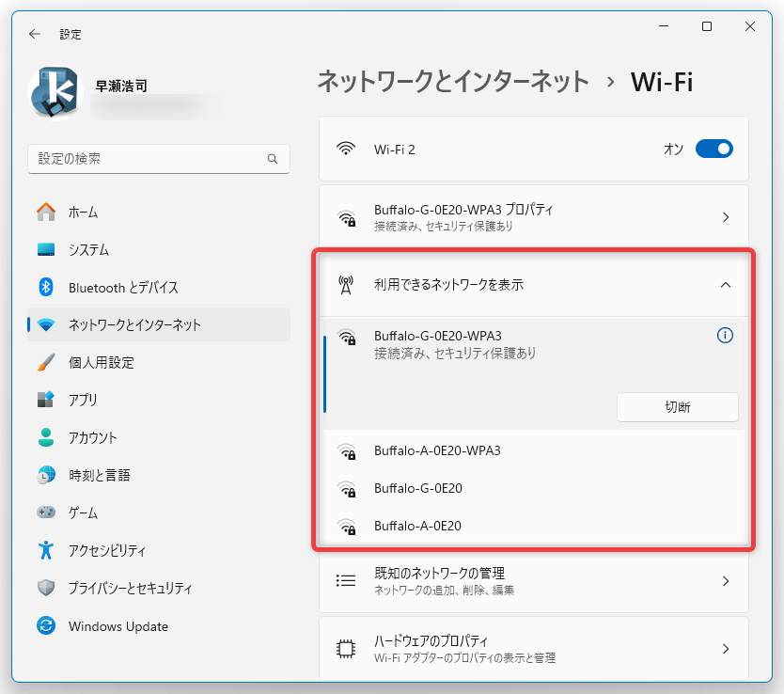Click the Wi-Fi 2 signal icon
Viewport: 784px width, 694px height.
click(x=346, y=149)
